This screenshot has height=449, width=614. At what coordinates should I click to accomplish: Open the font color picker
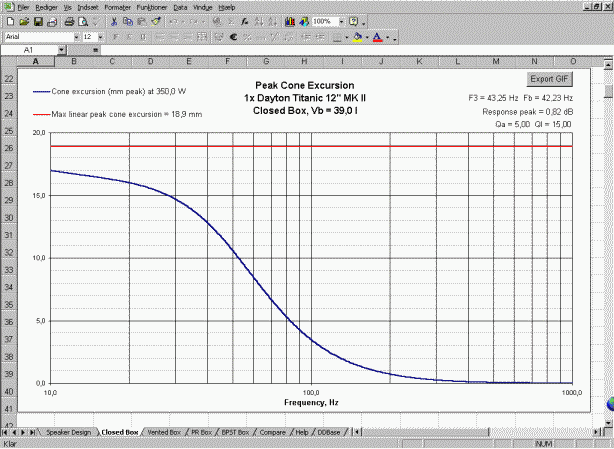point(379,36)
